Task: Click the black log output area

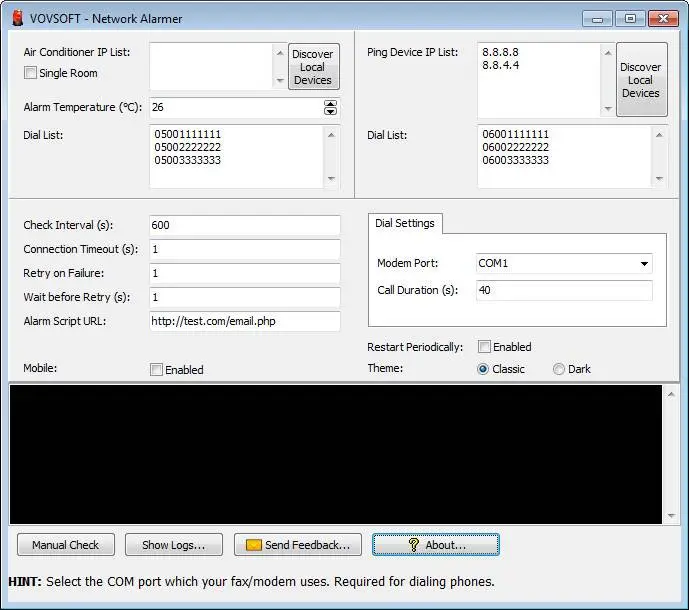Action: (336, 454)
